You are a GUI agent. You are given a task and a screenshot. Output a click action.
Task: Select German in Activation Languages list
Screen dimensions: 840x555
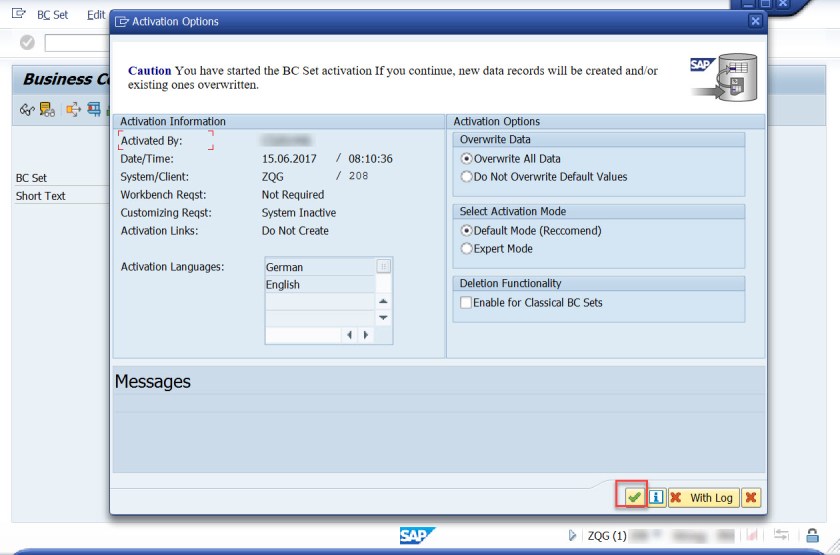click(x=319, y=267)
